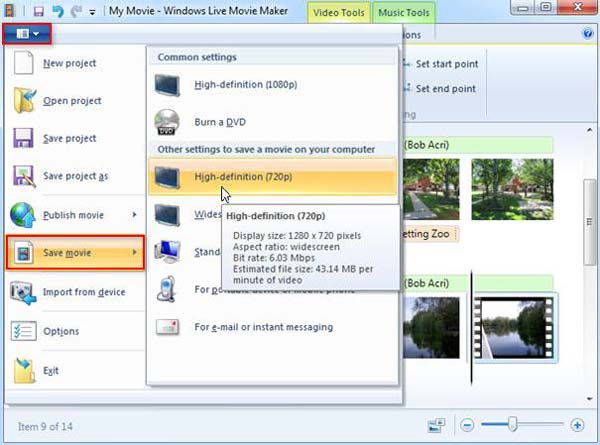Choose Open project menu item
The height and width of the screenshot is (445, 600).
coord(75,101)
